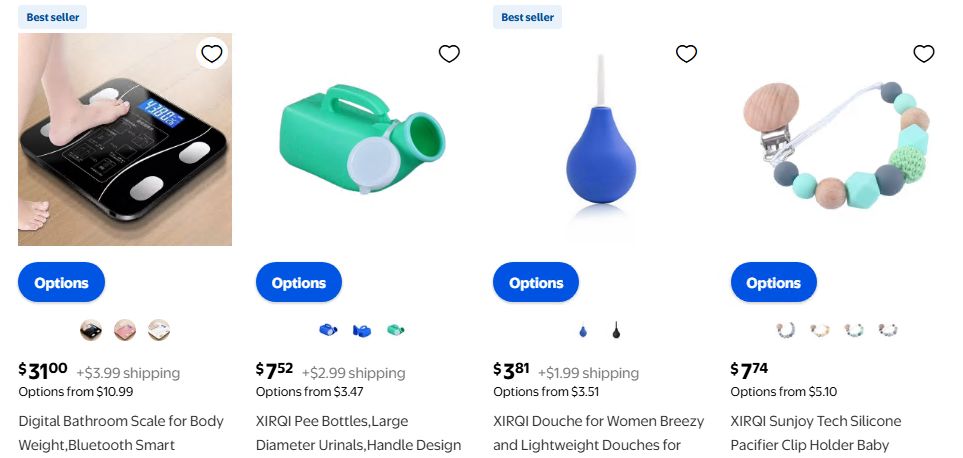View the pacifier clip bead chain image
The height and width of the screenshot is (458, 963).
(837, 139)
